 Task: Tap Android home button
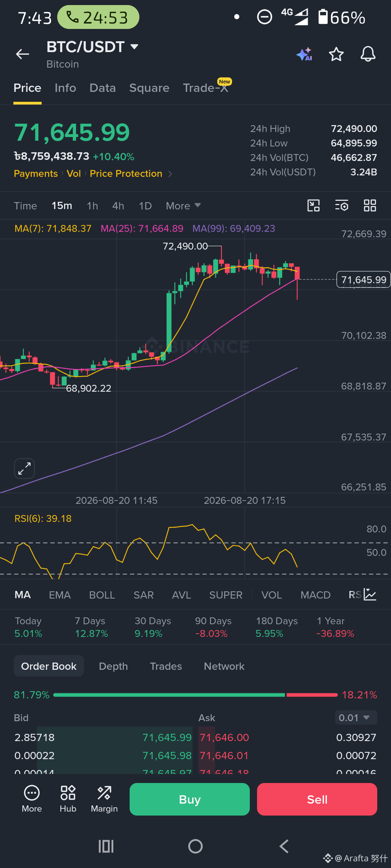tap(195, 846)
